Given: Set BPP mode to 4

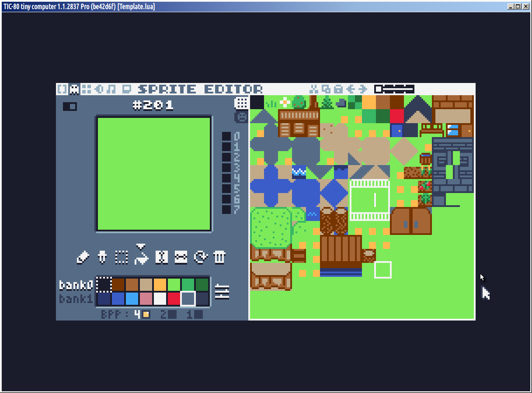Looking at the screenshot, I should coord(142,314).
